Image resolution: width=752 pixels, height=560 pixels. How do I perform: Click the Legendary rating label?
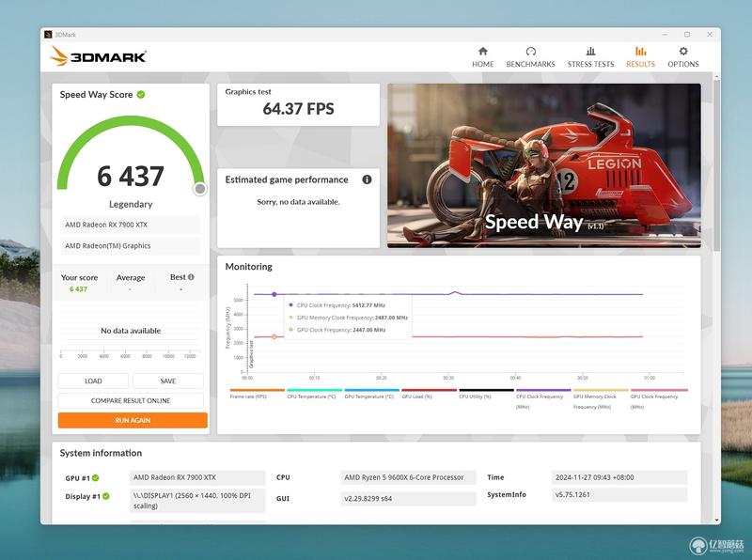(x=131, y=204)
